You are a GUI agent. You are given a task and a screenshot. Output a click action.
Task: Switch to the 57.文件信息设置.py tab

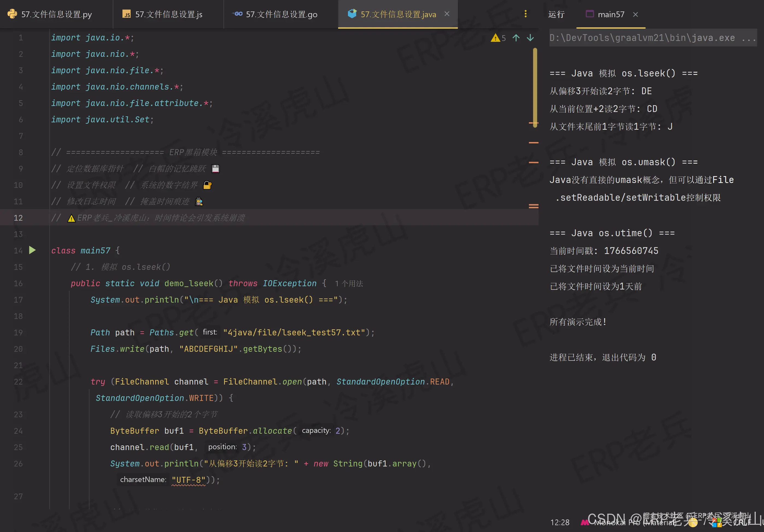point(56,14)
